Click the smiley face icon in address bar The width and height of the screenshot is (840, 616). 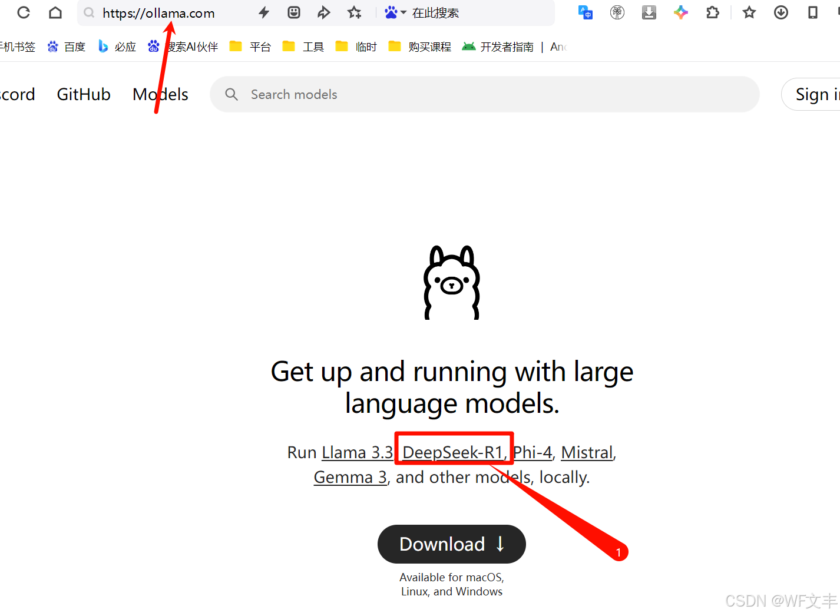(x=294, y=12)
